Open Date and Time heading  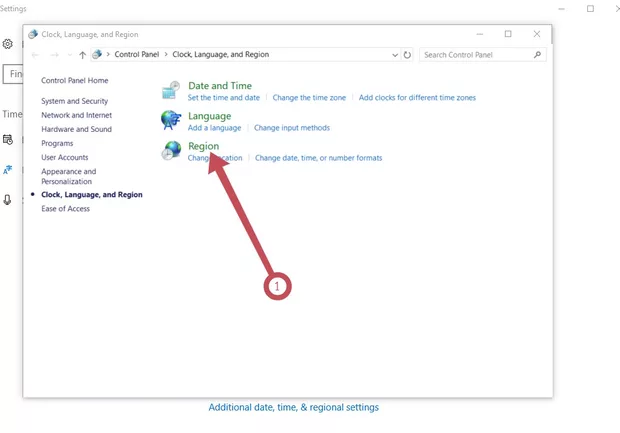click(x=220, y=86)
